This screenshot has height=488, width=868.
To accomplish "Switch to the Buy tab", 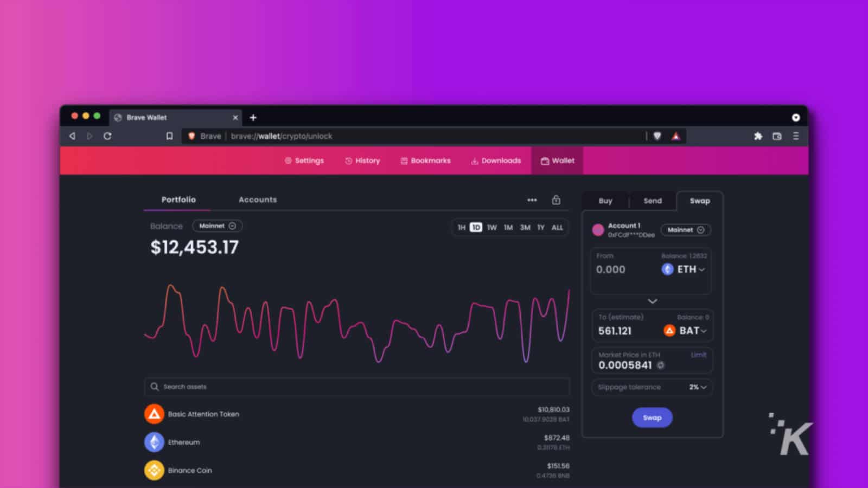I will pyautogui.click(x=605, y=201).
